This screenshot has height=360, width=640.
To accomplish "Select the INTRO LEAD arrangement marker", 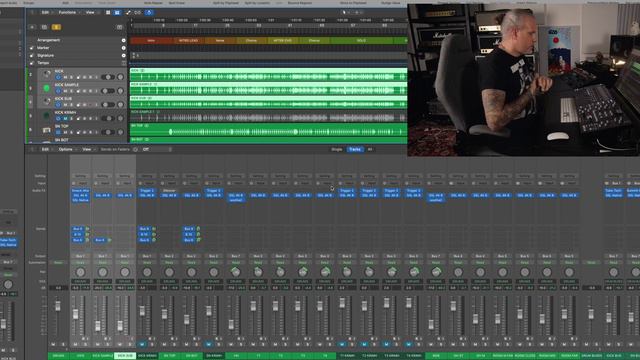I will point(188,40).
